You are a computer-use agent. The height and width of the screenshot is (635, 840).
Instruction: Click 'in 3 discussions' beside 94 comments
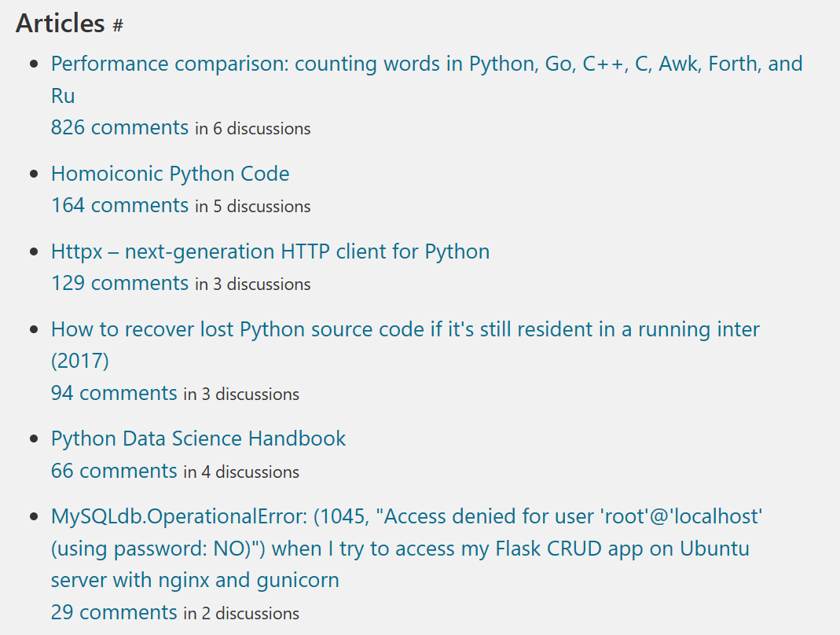point(241,395)
